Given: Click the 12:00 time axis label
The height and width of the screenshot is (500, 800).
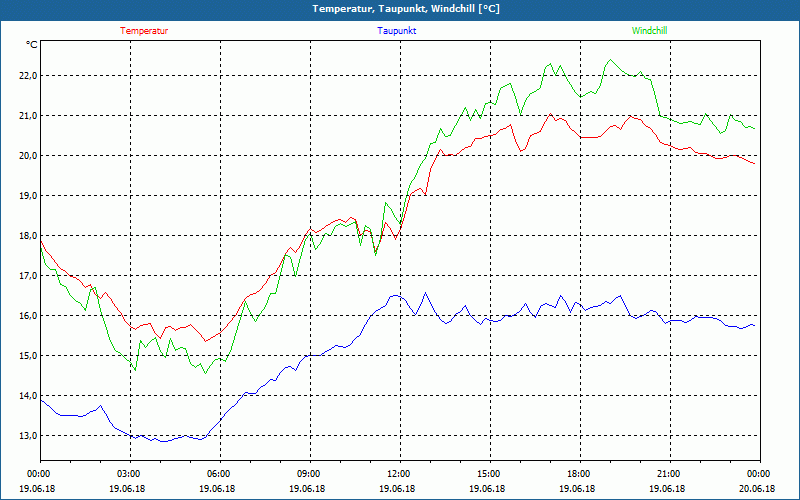Looking at the screenshot, I should tap(400, 474).
